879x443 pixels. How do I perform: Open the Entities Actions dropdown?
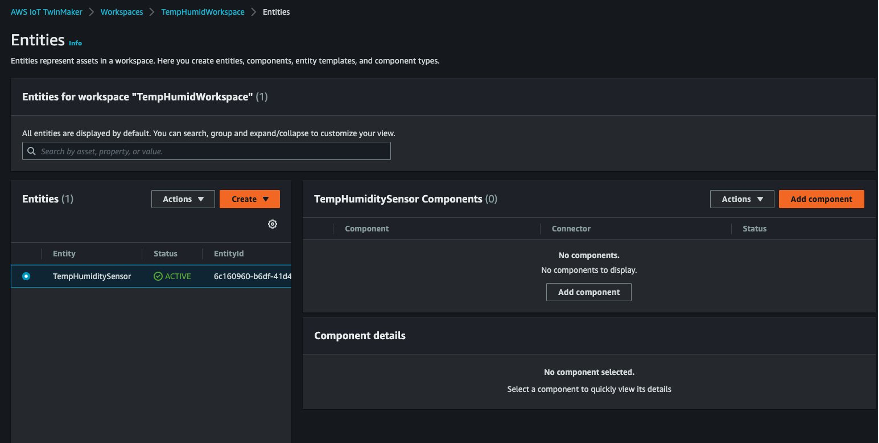click(183, 199)
